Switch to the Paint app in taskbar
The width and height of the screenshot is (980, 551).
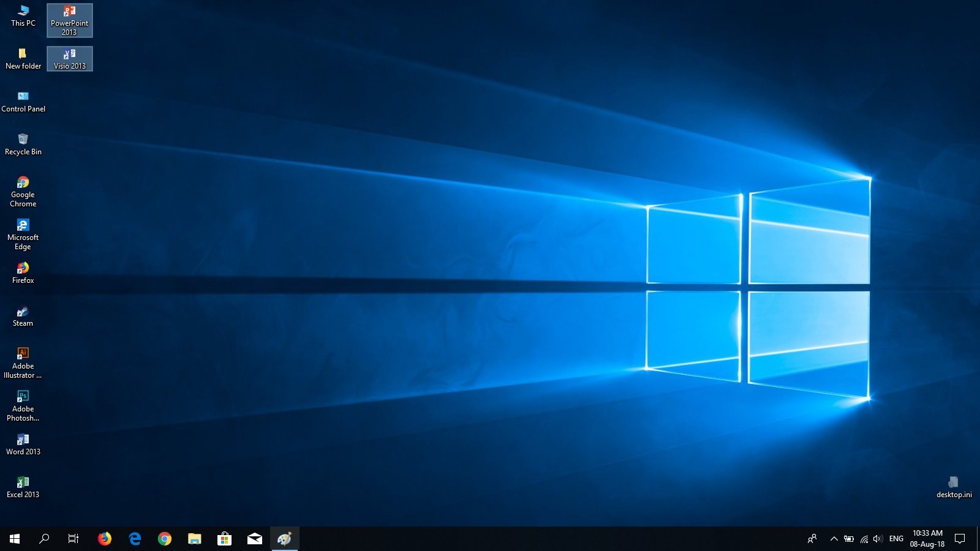284,539
